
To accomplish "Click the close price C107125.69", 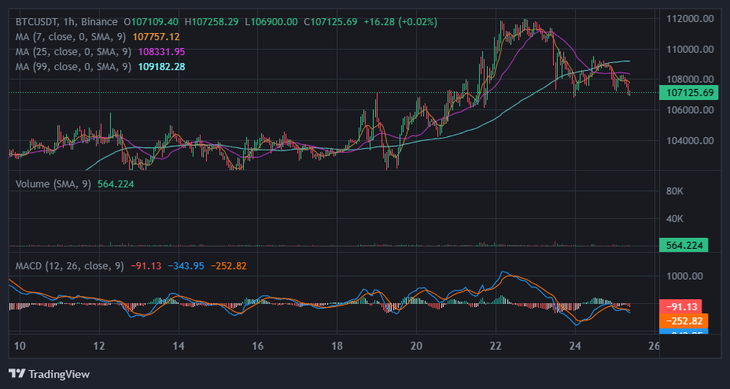I will point(331,22).
